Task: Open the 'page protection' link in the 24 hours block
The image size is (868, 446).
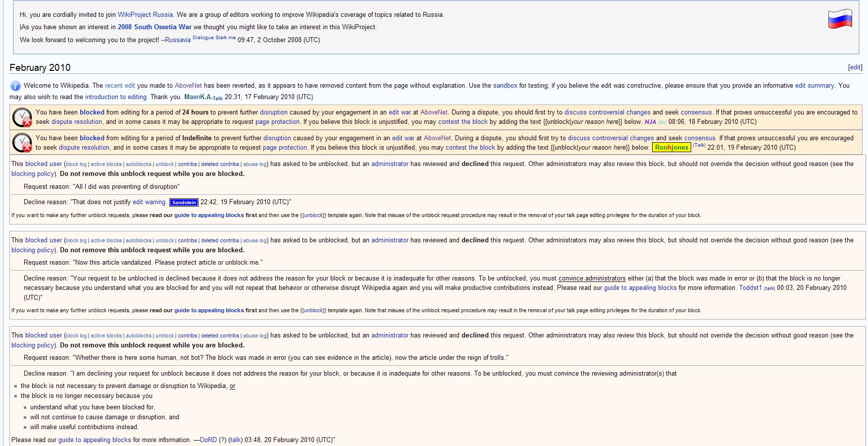Action: point(277,122)
